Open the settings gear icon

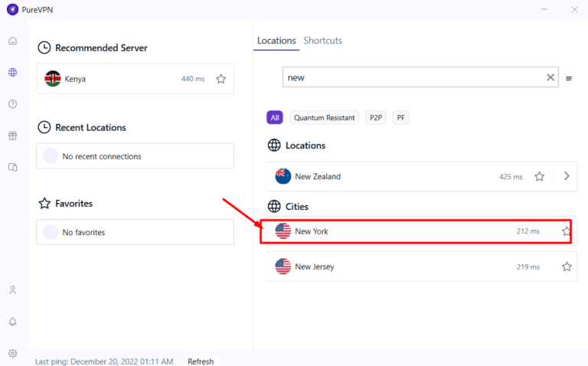point(12,353)
